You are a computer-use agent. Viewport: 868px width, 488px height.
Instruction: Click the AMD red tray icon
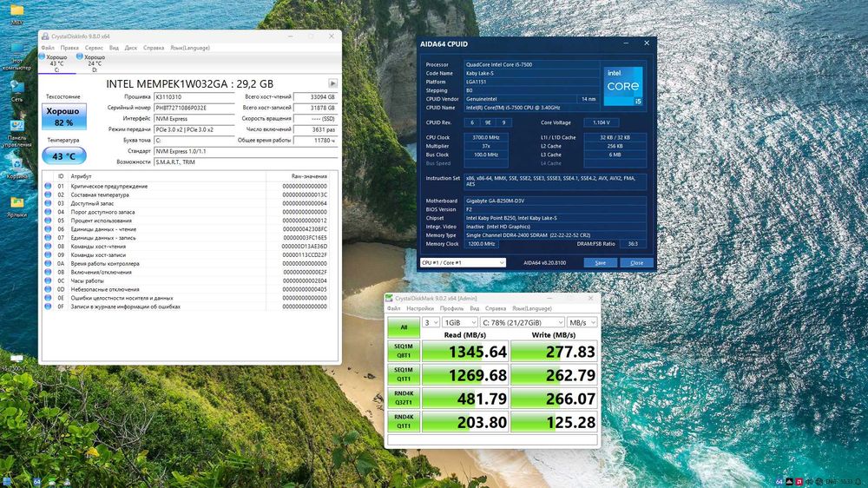799,482
